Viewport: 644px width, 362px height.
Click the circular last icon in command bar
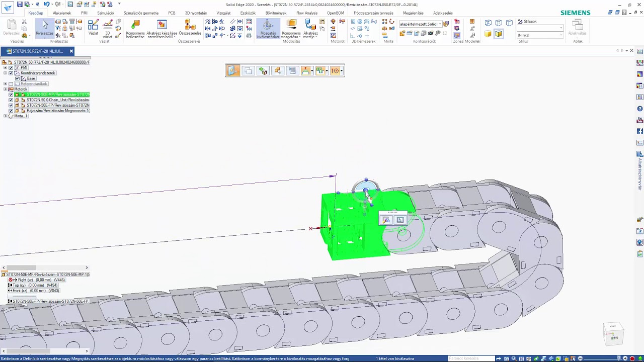(336, 71)
